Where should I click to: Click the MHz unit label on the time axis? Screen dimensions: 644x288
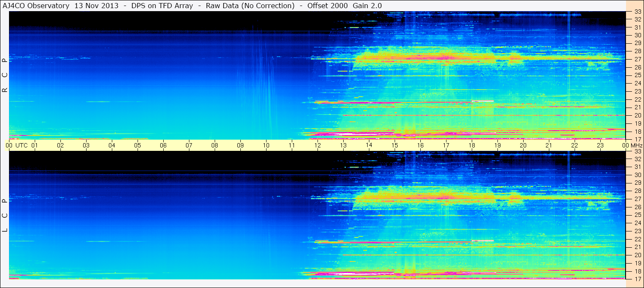coord(636,145)
